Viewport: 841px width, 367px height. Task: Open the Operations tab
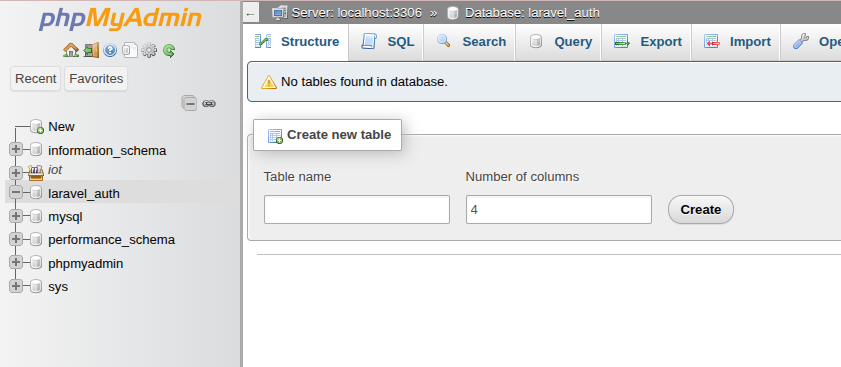click(x=811, y=42)
